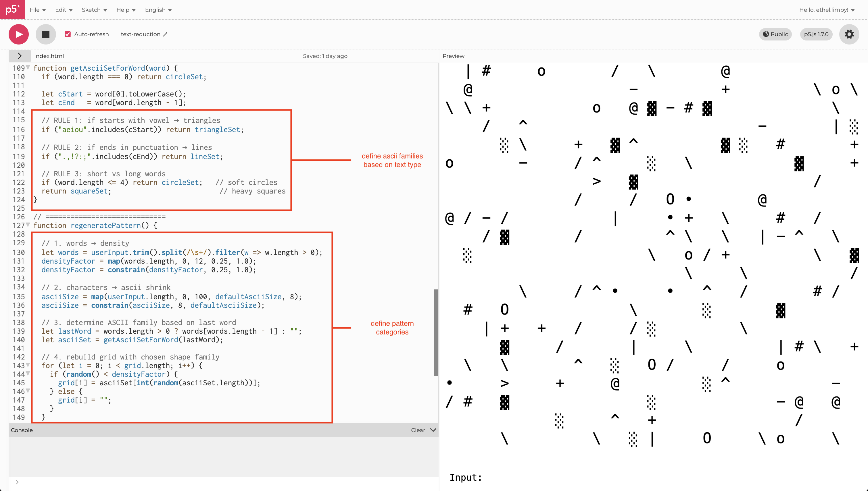Click the p5 logo home icon
Viewport: 868px width, 491px height.
12,9
